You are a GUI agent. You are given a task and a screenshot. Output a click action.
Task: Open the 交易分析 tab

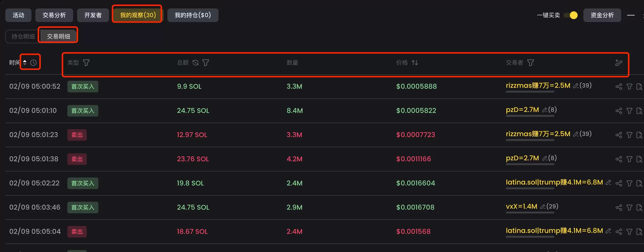[54, 15]
